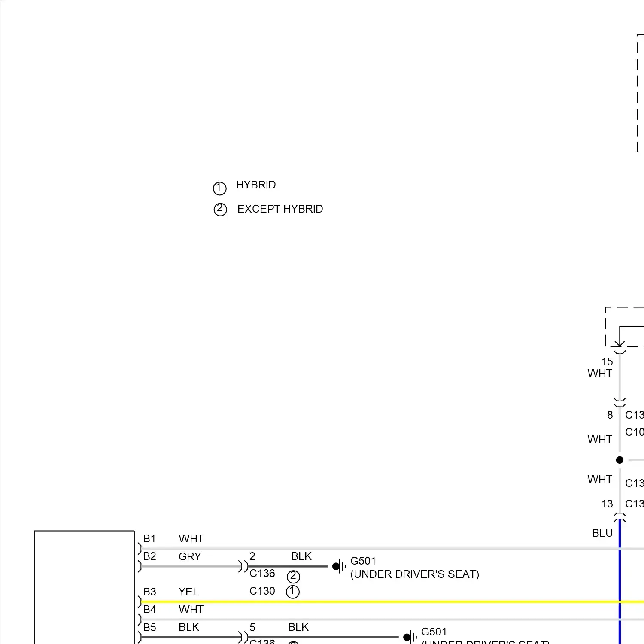
Task: Click WHT wire color beside B4
Action: (x=191, y=609)
